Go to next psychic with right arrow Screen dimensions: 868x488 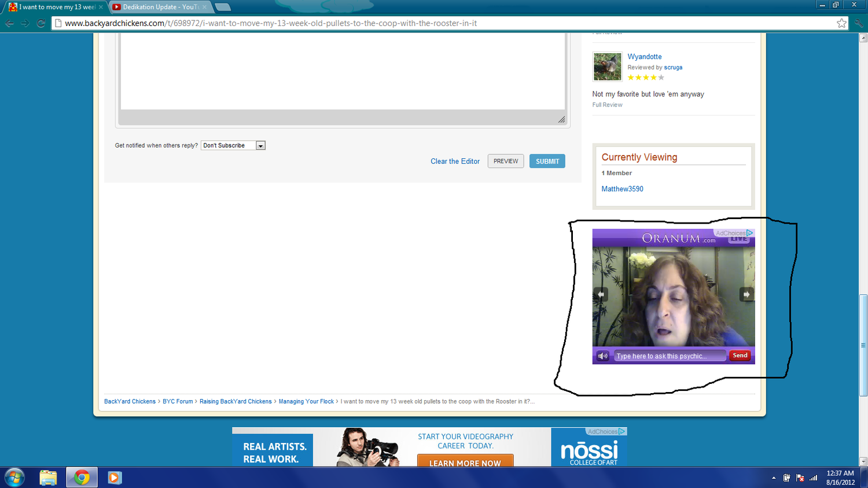(746, 294)
